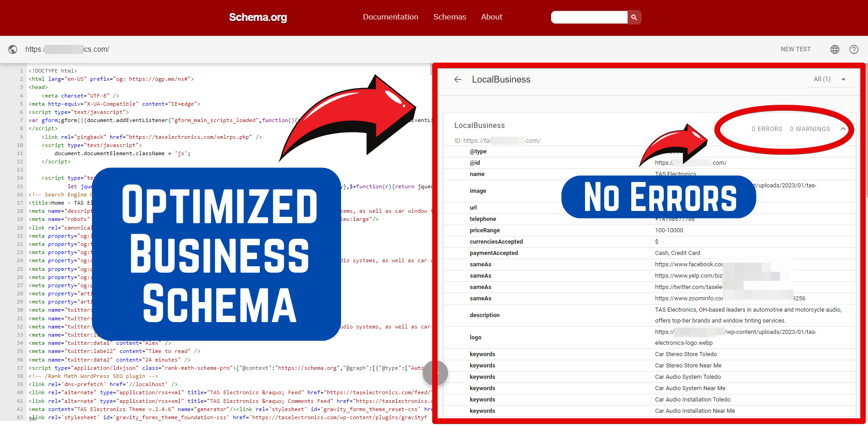Open the Documentation menu item
868x426 pixels.
tap(390, 17)
